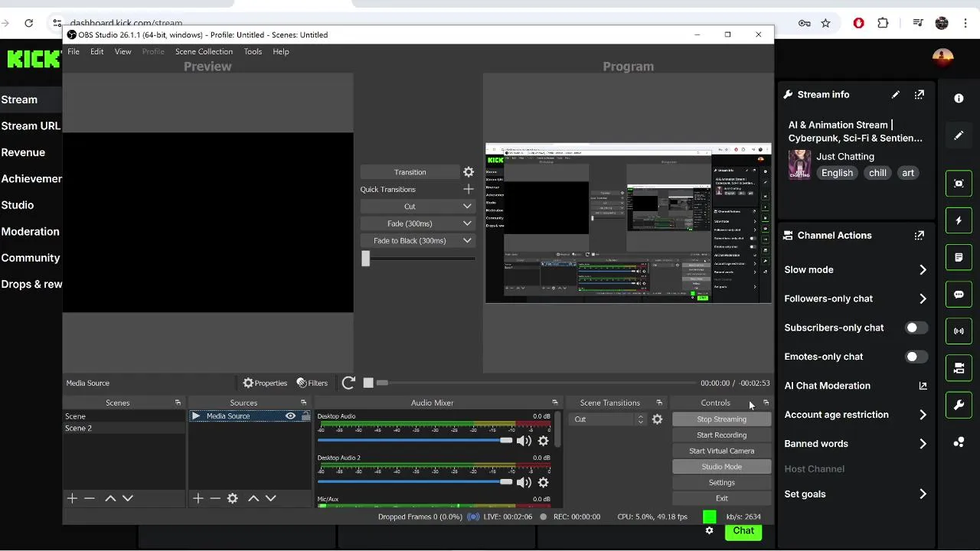
Task: Stop media playback square button
Action: pos(368,383)
